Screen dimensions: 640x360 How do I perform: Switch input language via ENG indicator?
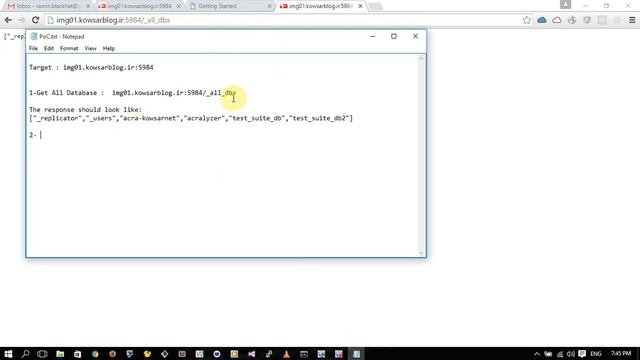coord(596,354)
